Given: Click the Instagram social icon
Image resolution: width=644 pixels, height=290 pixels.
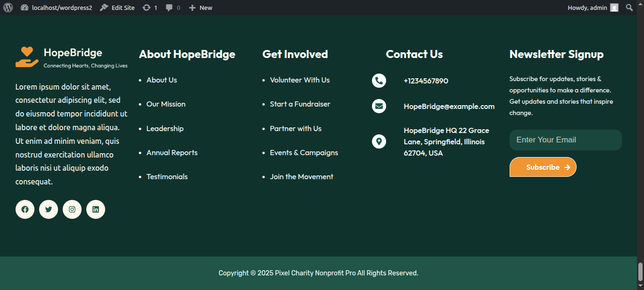Looking at the screenshot, I should coord(72,209).
